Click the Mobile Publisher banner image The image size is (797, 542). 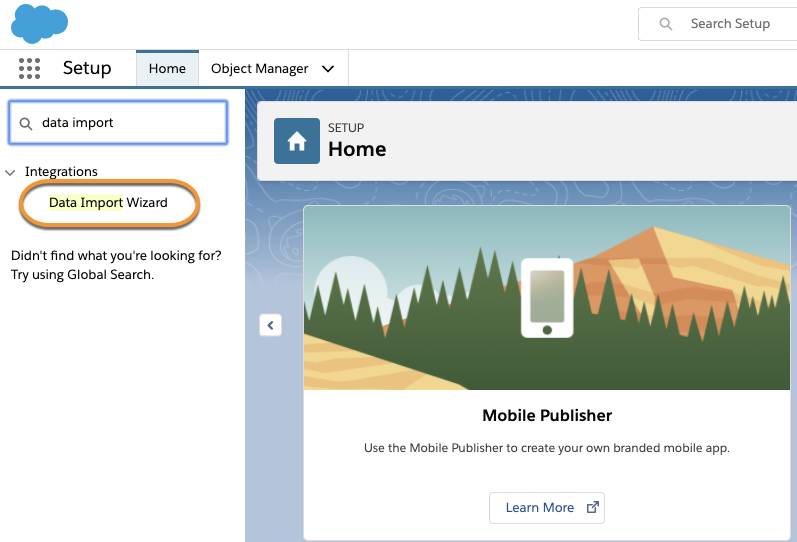pyautogui.click(x=547, y=297)
